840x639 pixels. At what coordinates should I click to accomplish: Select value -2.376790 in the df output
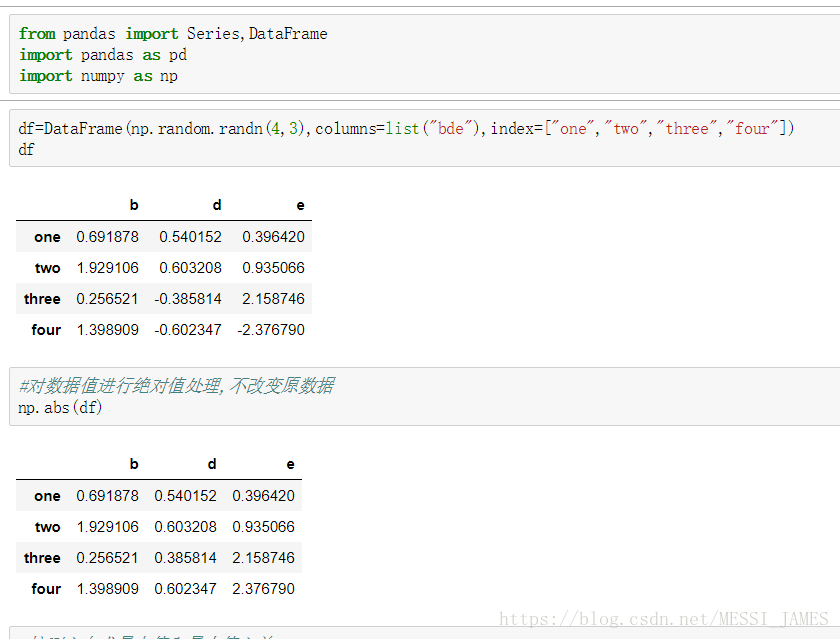[271, 330]
